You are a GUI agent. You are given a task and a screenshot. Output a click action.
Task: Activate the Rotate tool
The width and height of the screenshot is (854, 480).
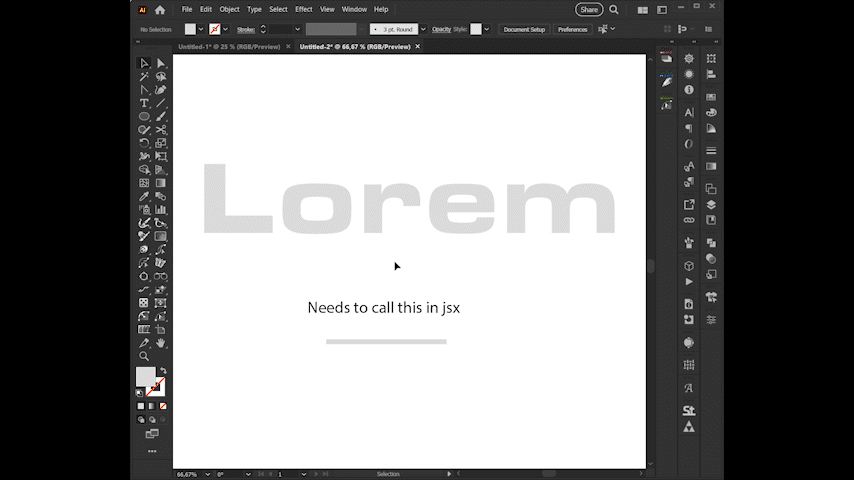click(x=144, y=143)
